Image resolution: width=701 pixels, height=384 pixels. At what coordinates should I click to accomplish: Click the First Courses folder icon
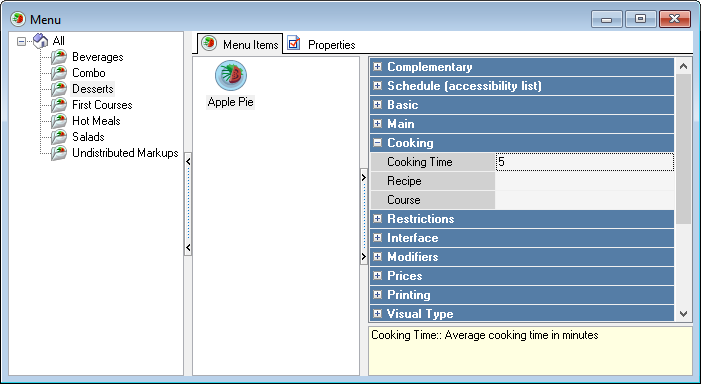pos(59,105)
